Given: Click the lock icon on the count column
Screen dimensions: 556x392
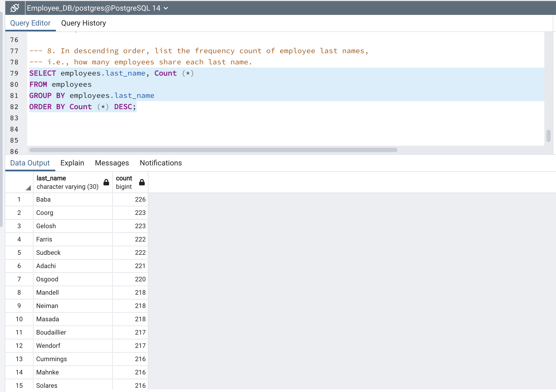Looking at the screenshot, I should tap(142, 182).
